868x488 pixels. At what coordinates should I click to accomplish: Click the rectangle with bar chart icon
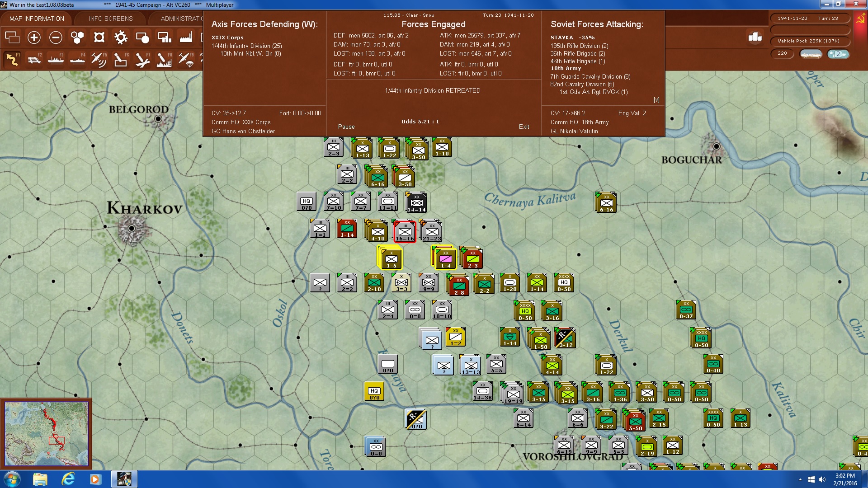[x=164, y=38]
